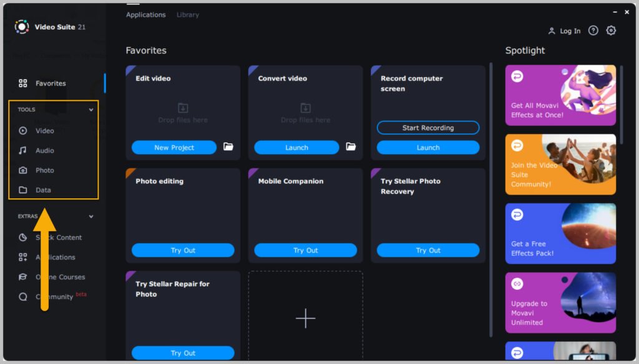Click the Spotlight heading
The height and width of the screenshot is (364, 639).
click(525, 50)
